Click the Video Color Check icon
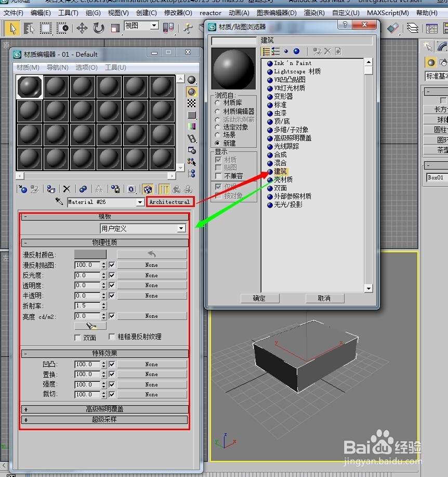Image resolution: width=448 pixels, height=477 pixels. 191,126
